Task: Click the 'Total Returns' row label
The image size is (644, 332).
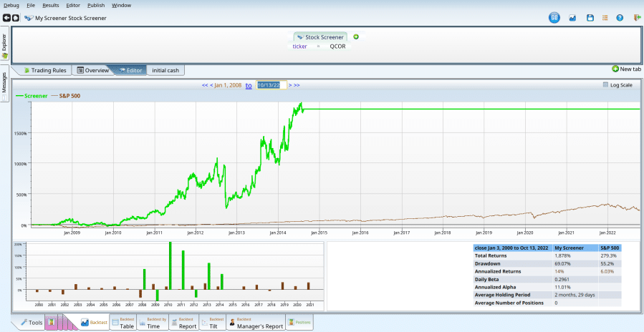Action: [490, 255]
